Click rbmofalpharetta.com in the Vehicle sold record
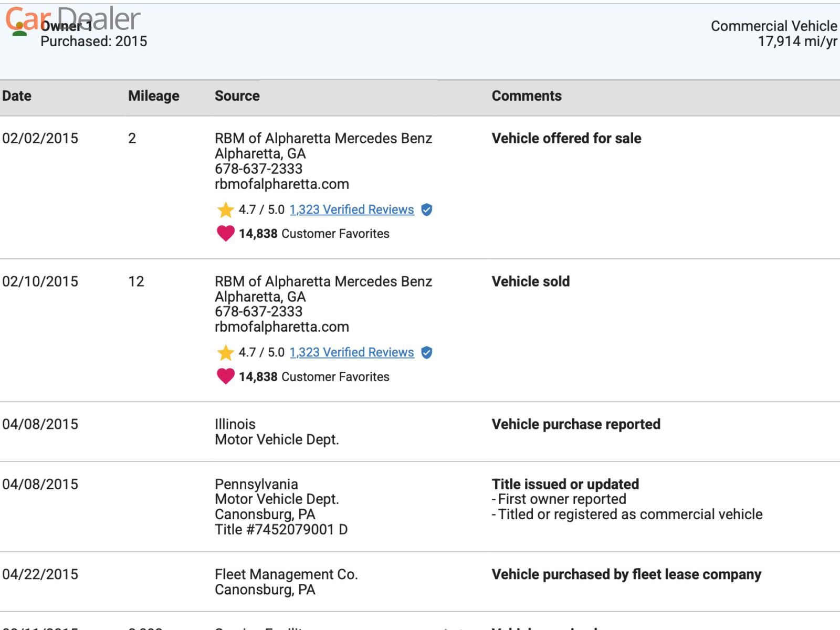Image resolution: width=840 pixels, height=630 pixels. click(x=281, y=327)
